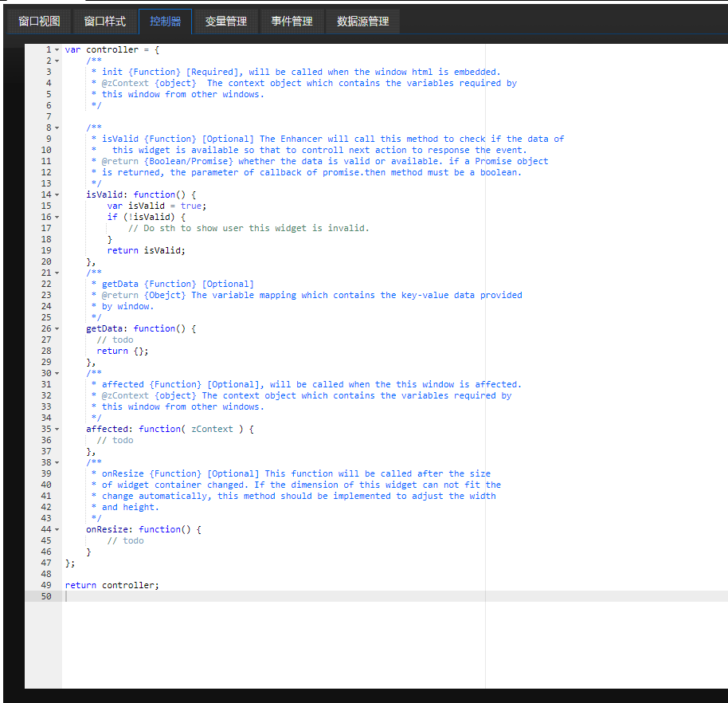Switch to the 窗口视图 tab
This screenshot has height=703, width=728.
point(39,22)
